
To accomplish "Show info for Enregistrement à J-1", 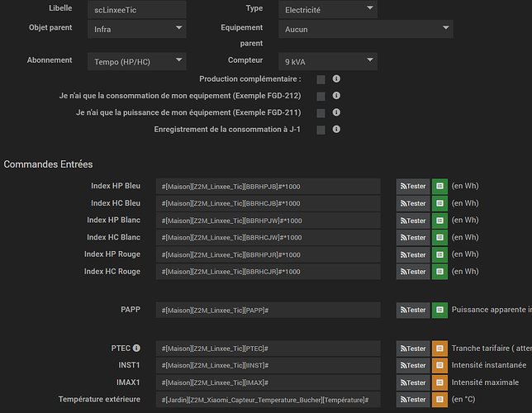I will pos(336,130).
